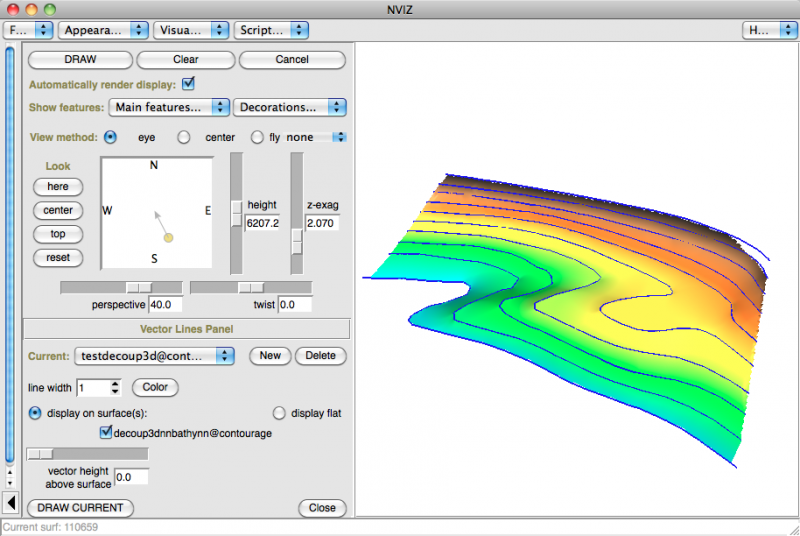Viewport: 800px width, 536px height.
Task: Click the line width stepper arrows
Action: point(116,387)
